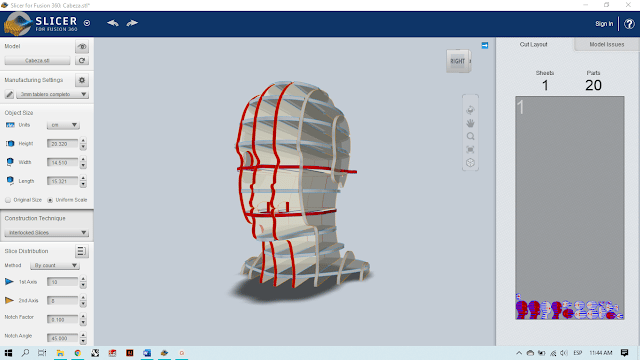The width and height of the screenshot is (640, 360).
Task: Click the undo arrow icon
Action: click(113, 23)
